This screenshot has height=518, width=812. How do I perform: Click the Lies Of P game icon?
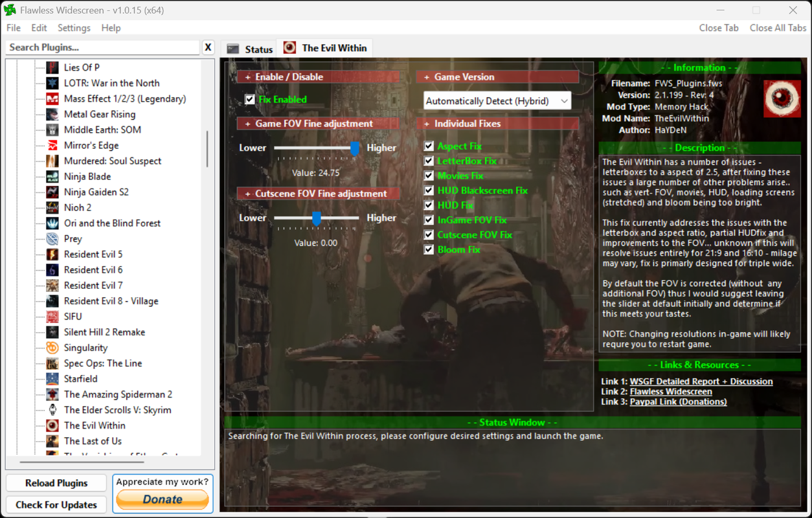52,67
